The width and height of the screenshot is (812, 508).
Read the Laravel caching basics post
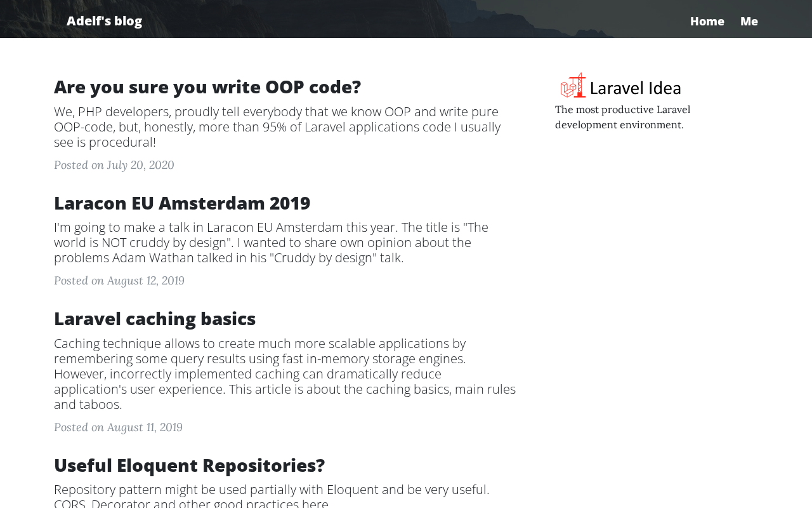(x=155, y=319)
